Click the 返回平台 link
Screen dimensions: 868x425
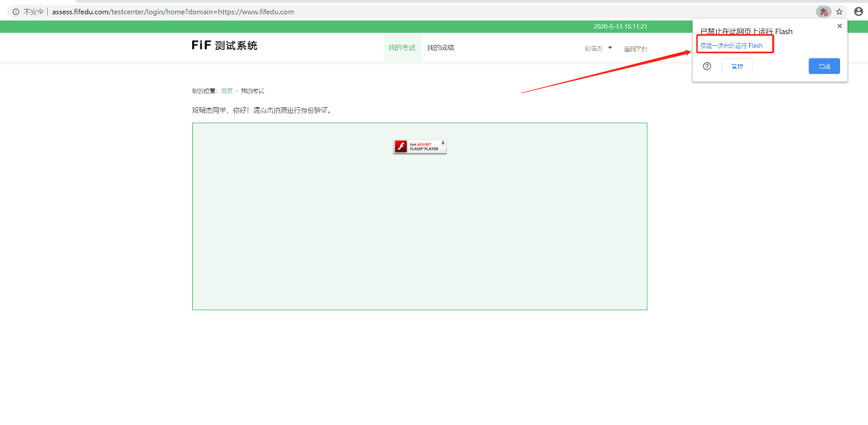click(635, 49)
